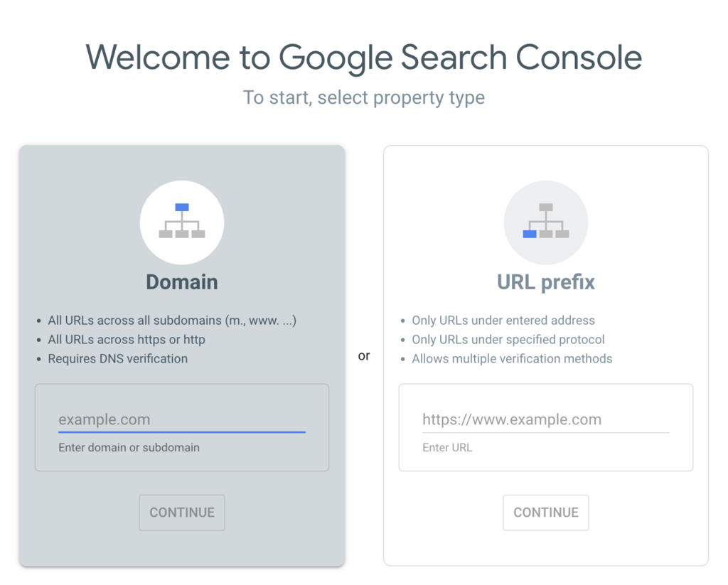This screenshot has width=728, height=585.
Task: Click the 'or' divider between the cards
Action: coord(364,355)
